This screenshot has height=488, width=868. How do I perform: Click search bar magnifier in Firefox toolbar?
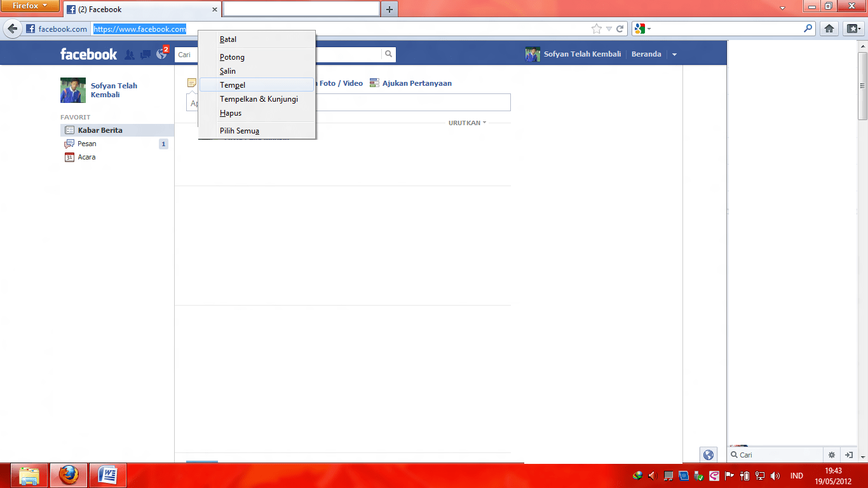[808, 29]
